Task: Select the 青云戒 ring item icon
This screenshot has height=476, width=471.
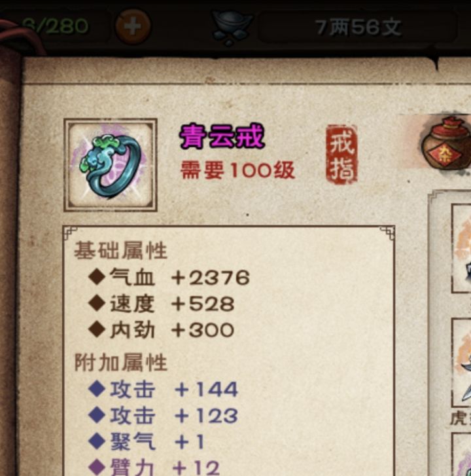Action: [111, 165]
